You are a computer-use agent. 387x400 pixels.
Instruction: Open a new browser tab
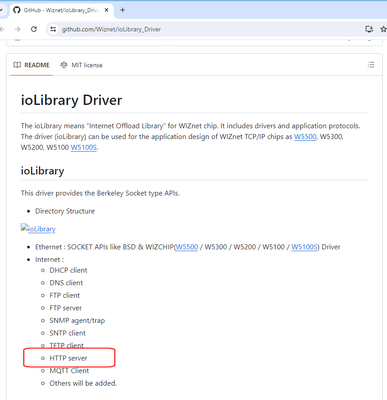click(122, 10)
